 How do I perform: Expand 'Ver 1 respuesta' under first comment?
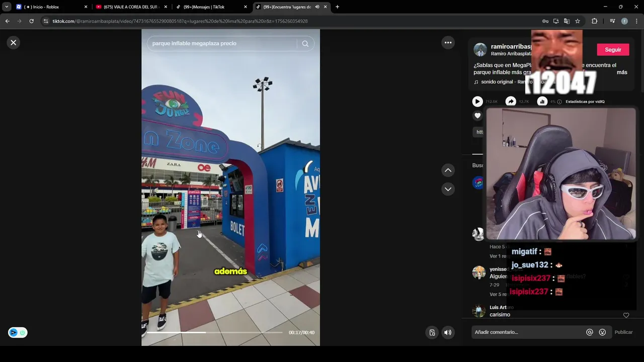coord(498,256)
